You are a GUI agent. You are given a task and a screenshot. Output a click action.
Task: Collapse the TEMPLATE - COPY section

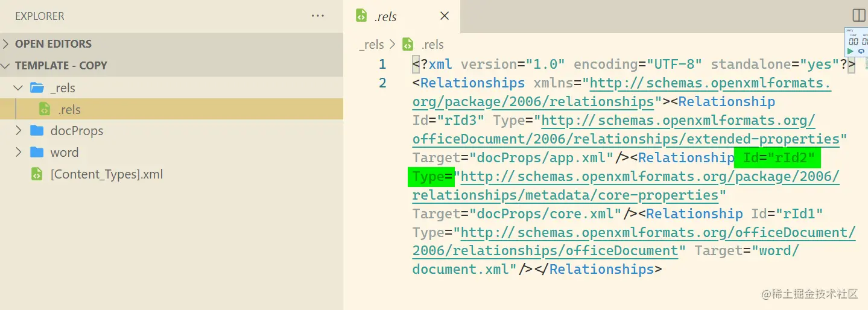pos(7,66)
